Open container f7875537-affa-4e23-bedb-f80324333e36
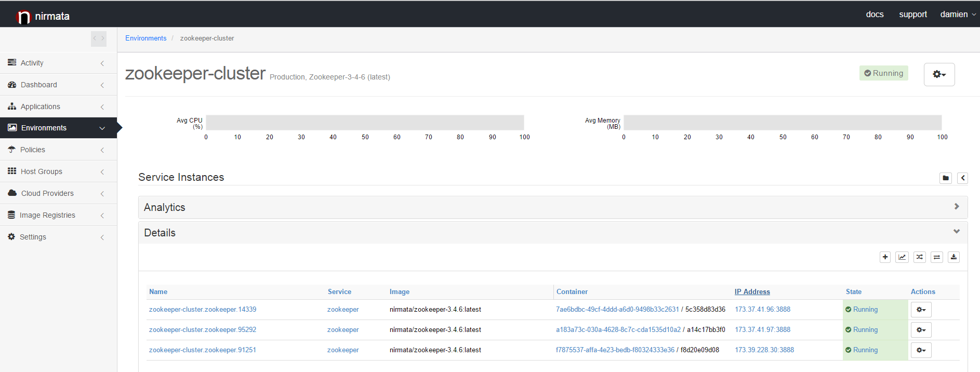 (615, 350)
